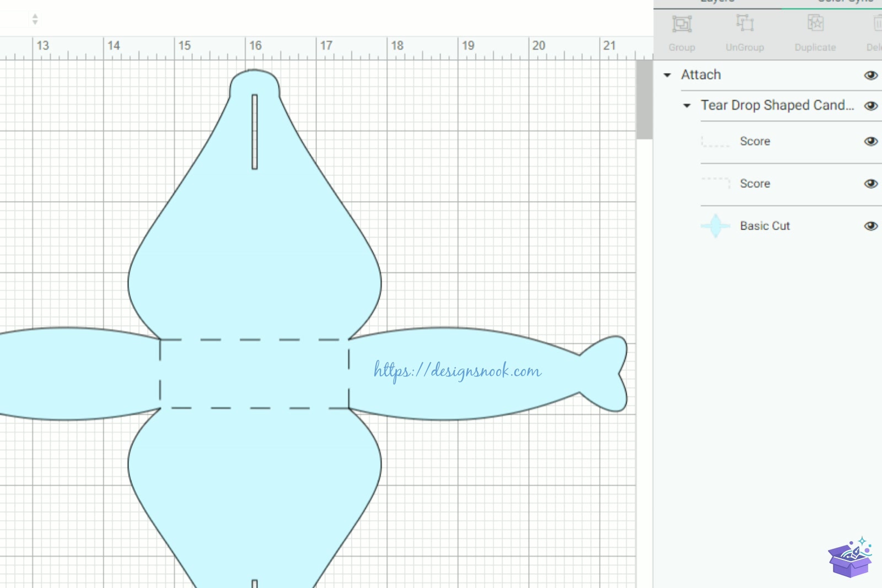Select the Basic Cut layer thumbnail
This screenshot has width=882, height=588.
click(716, 226)
